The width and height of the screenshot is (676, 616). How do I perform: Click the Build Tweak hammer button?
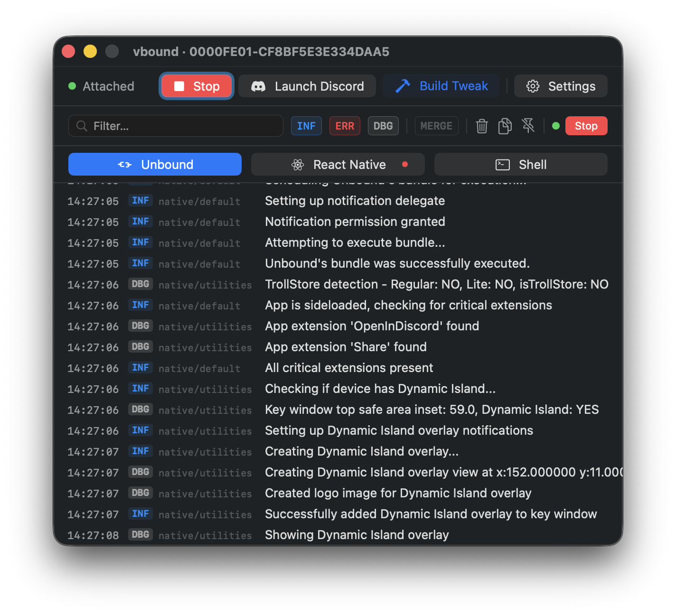point(441,86)
